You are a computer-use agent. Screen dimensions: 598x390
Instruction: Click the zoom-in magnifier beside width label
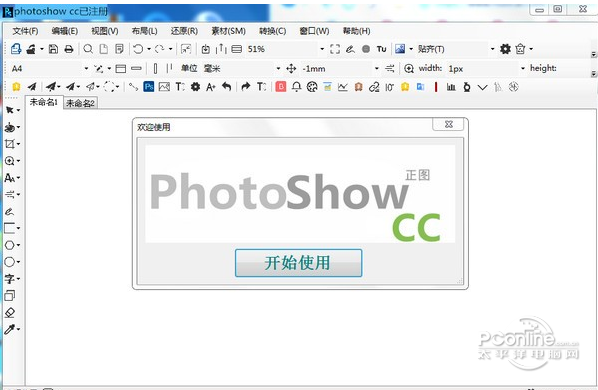tap(409, 69)
